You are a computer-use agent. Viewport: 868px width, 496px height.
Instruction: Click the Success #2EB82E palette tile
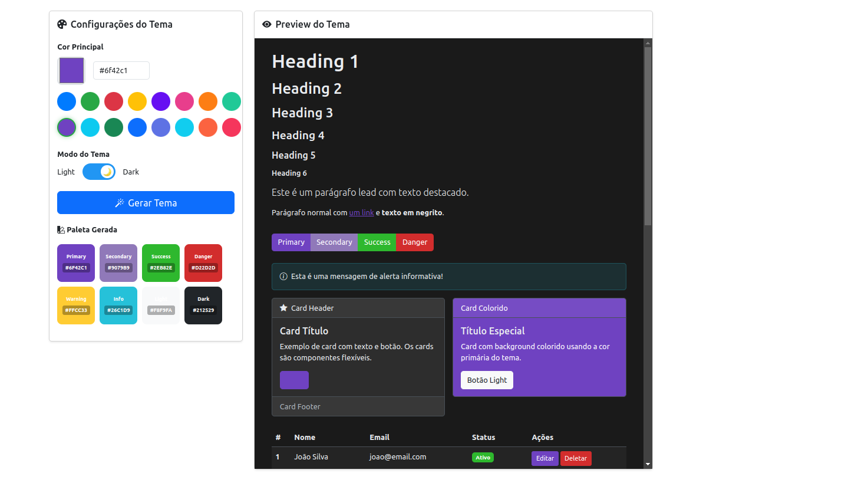(161, 263)
